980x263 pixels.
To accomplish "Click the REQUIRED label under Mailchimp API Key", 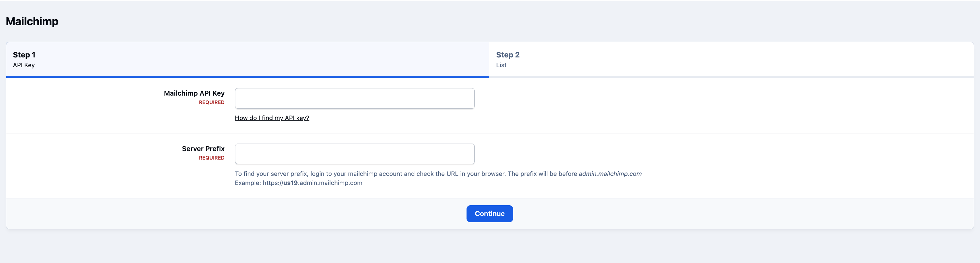I will [x=212, y=102].
